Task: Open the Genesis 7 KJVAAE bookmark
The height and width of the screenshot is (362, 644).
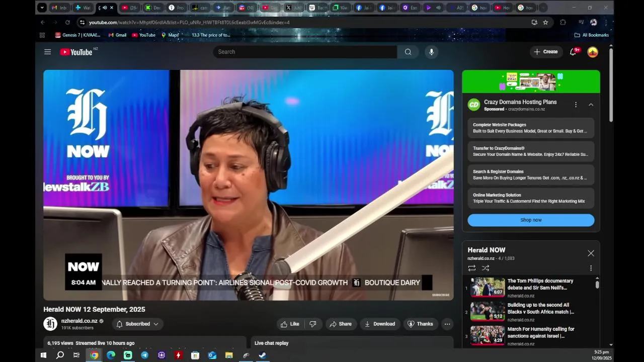Action: click(x=78, y=35)
